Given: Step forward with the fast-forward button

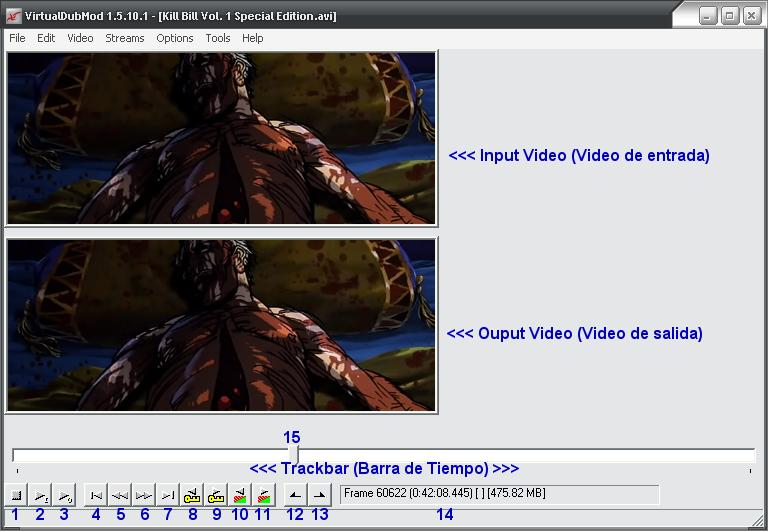Looking at the screenshot, I should (144, 495).
